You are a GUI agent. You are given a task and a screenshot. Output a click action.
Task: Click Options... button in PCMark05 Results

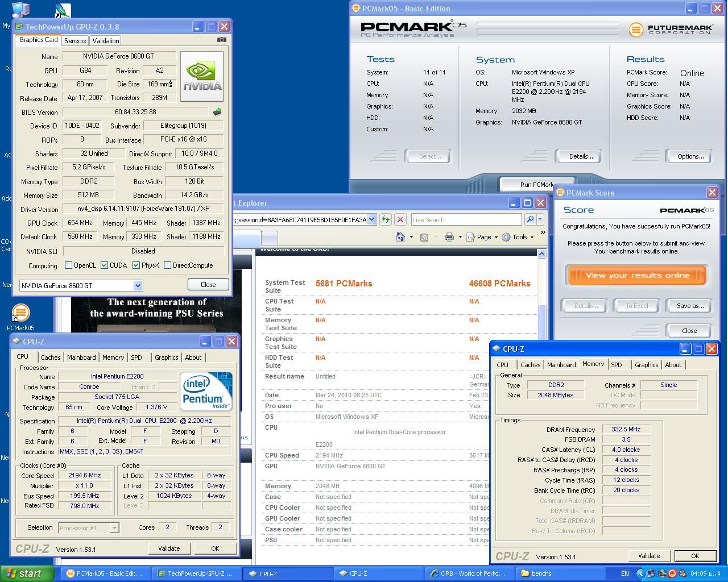pyautogui.click(x=690, y=156)
